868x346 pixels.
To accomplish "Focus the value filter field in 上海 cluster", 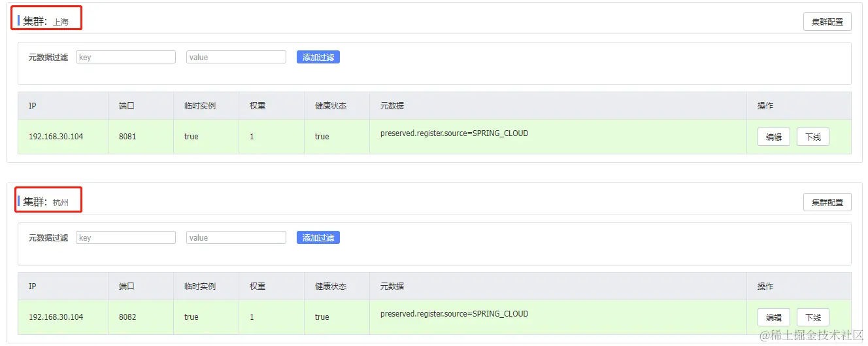I will (236, 57).
